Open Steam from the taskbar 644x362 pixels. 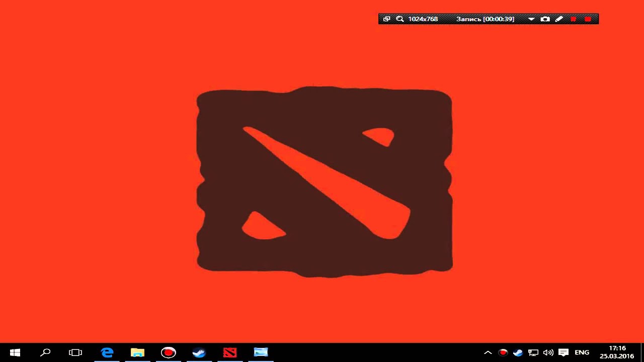(x=199, y=352)
